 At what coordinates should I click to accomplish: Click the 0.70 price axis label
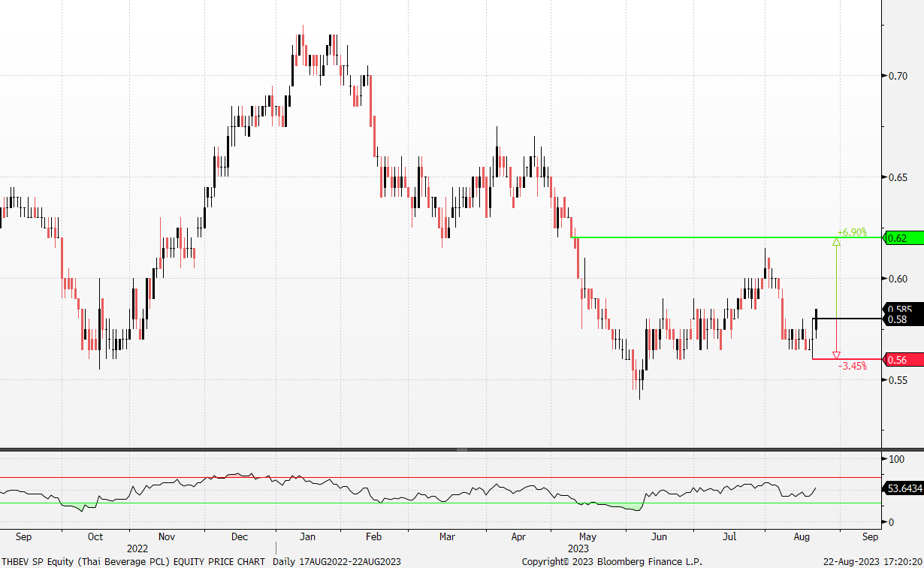click(x=897, y=76)
